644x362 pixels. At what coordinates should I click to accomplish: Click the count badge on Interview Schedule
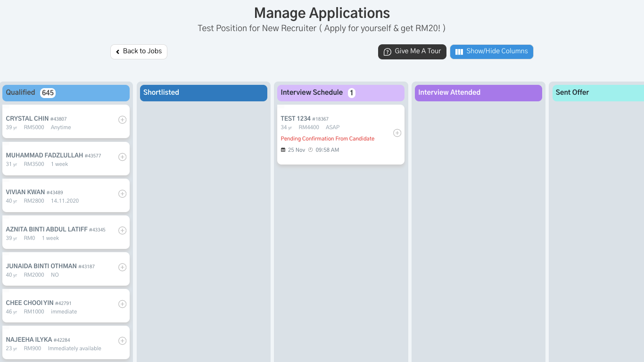tap(352, 93)
